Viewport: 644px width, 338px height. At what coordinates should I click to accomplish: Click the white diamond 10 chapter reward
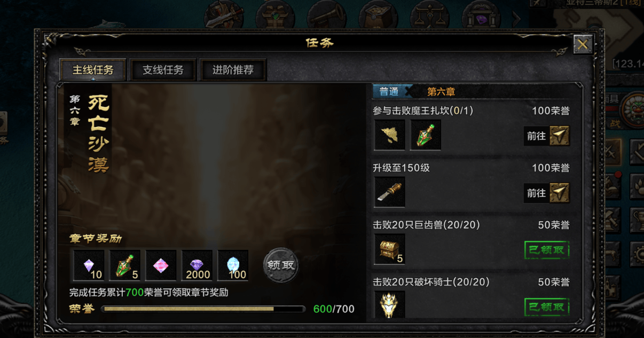coord(89,265)
